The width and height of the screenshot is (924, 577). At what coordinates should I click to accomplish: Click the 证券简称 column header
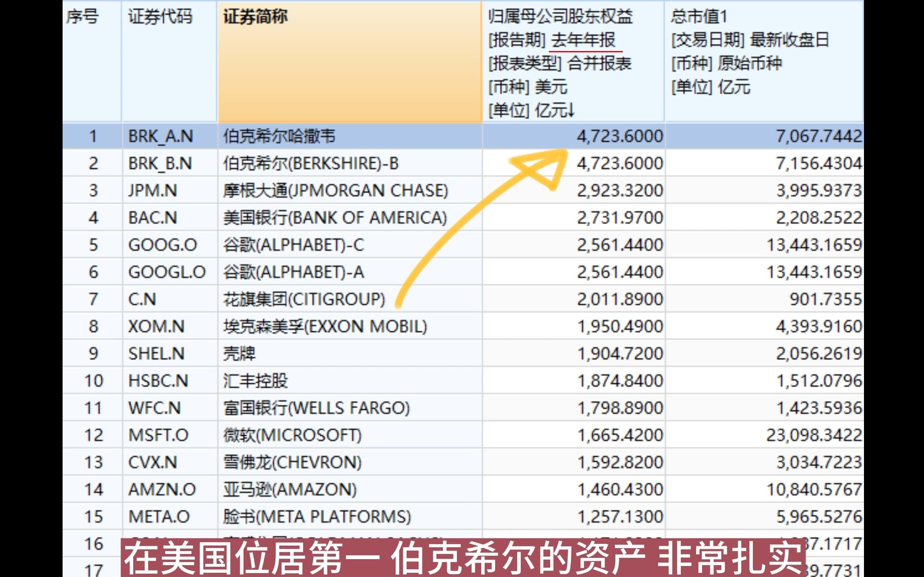[x=350, y=61]
